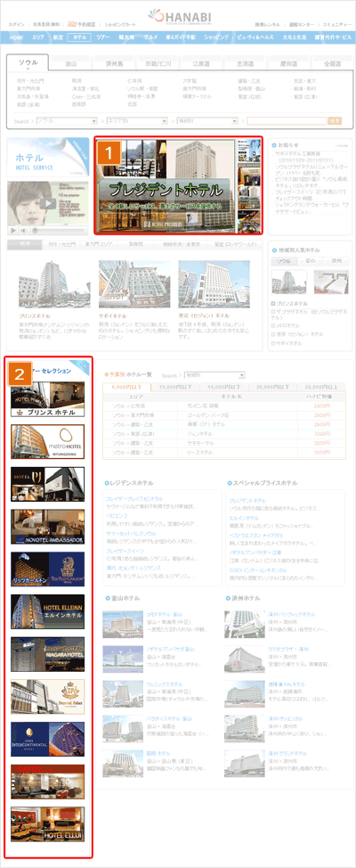Select 済州 tab in 地域別人気ホテル
This screenshot has height=868, width=356.
tap(335, 261)
